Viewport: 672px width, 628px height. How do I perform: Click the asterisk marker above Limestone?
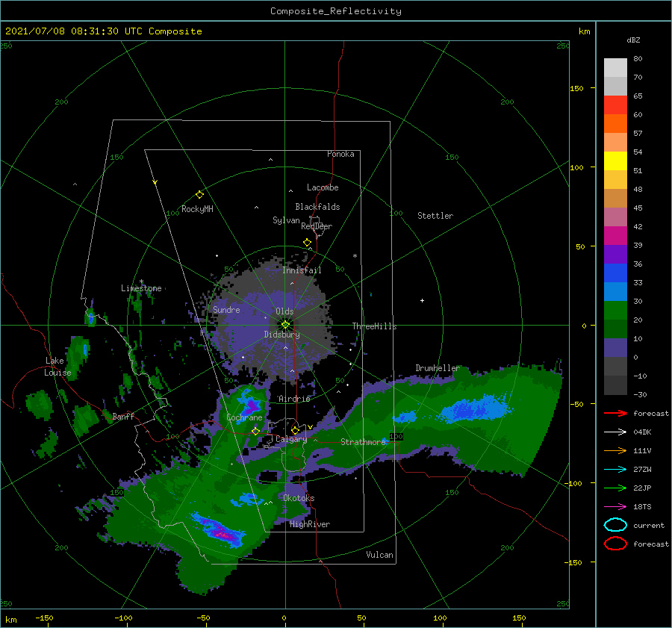tap(141, 282)
